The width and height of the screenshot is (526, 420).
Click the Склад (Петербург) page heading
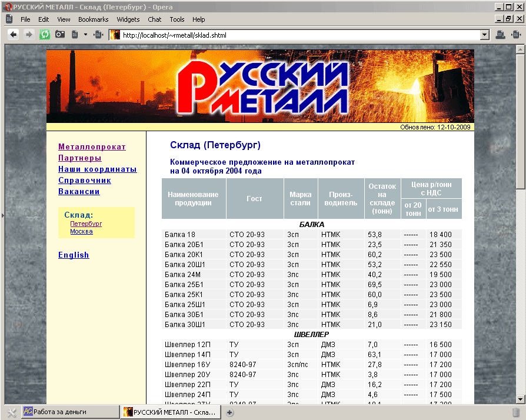(x=215, y=145)
